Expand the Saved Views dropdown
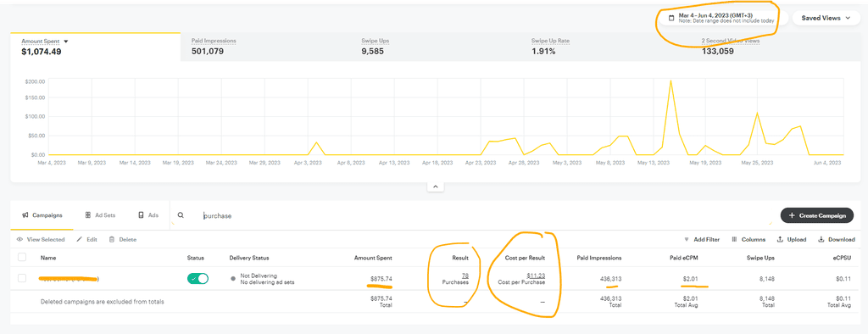The image size is (868, 334). [x=826, y=19]
